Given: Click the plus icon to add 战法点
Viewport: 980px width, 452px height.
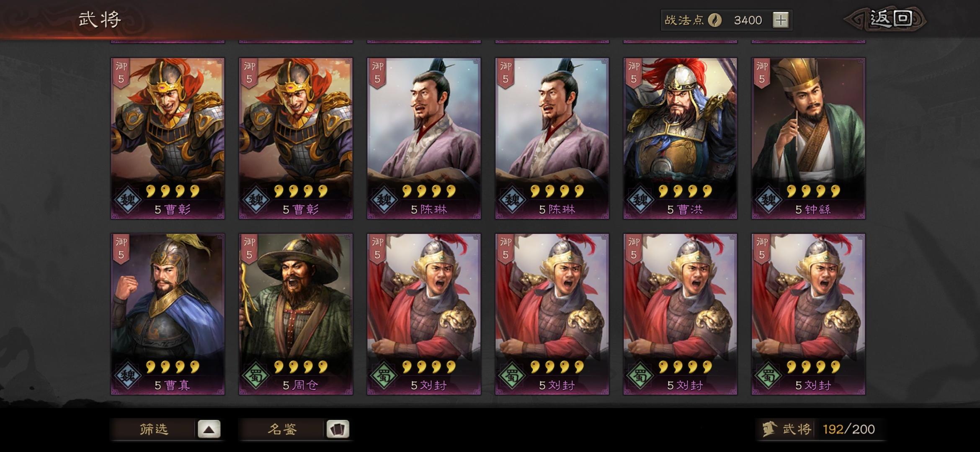Looking at the screenshot, I should (x=780, y=20).
